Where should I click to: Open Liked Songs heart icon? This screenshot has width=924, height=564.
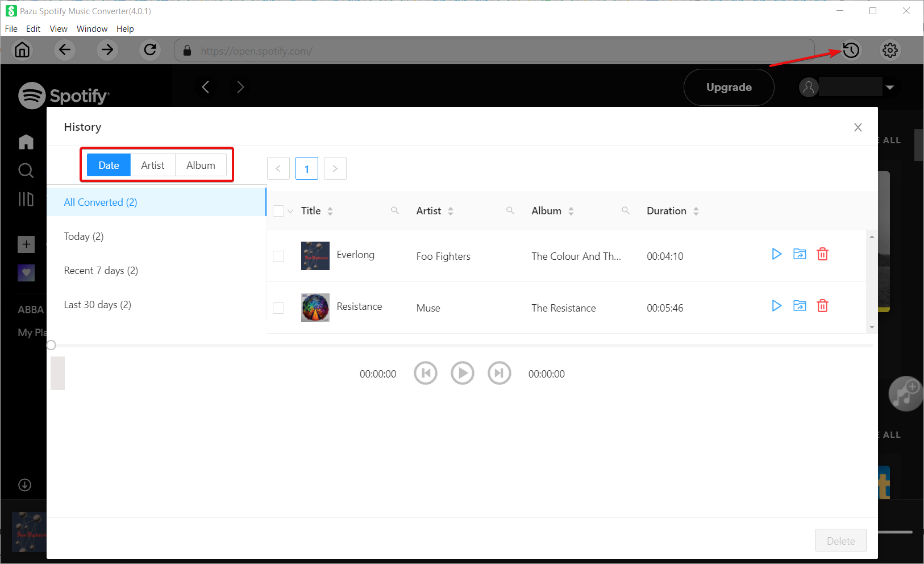click(26, 273)
